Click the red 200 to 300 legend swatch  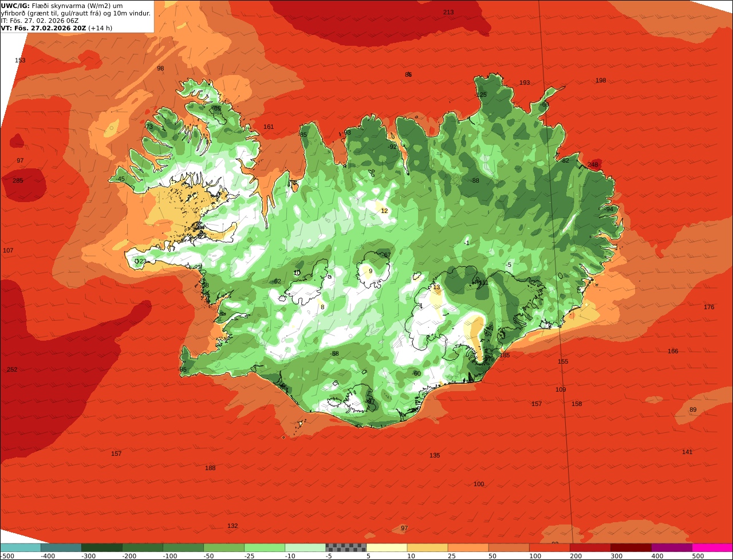click(x=590, y=547)
